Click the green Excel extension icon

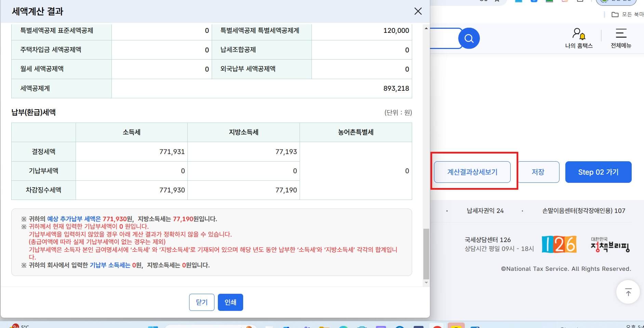549,1
